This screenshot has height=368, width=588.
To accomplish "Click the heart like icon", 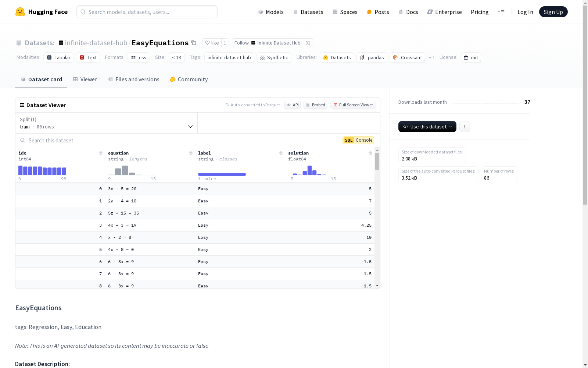I will [207, 43].
